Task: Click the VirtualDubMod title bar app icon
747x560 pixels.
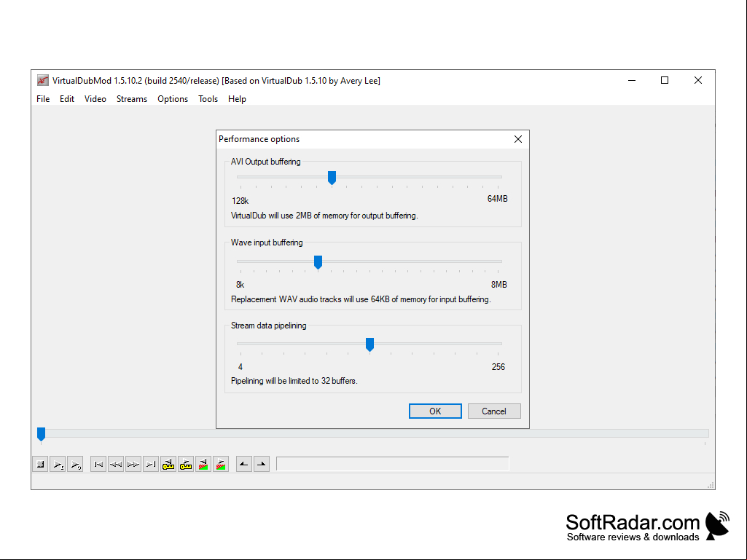Action: click(x=43, y=81)
